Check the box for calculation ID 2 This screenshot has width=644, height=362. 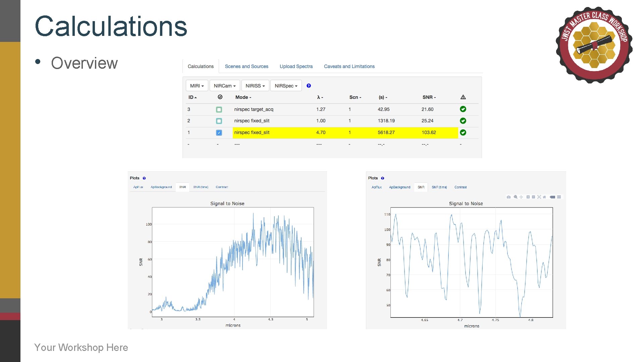point(219,121)
